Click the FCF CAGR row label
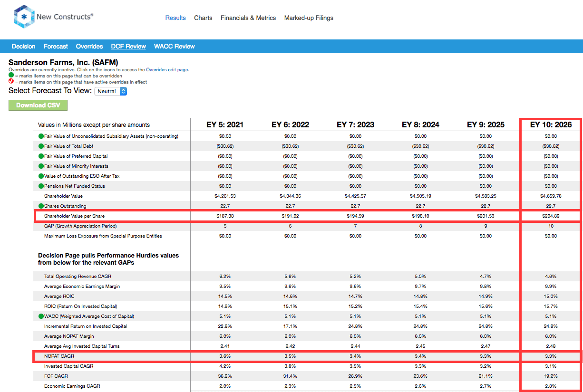Image resolution: width=583 pixels, height=392 pixels. pyautogui.click(x=56, y=376)
